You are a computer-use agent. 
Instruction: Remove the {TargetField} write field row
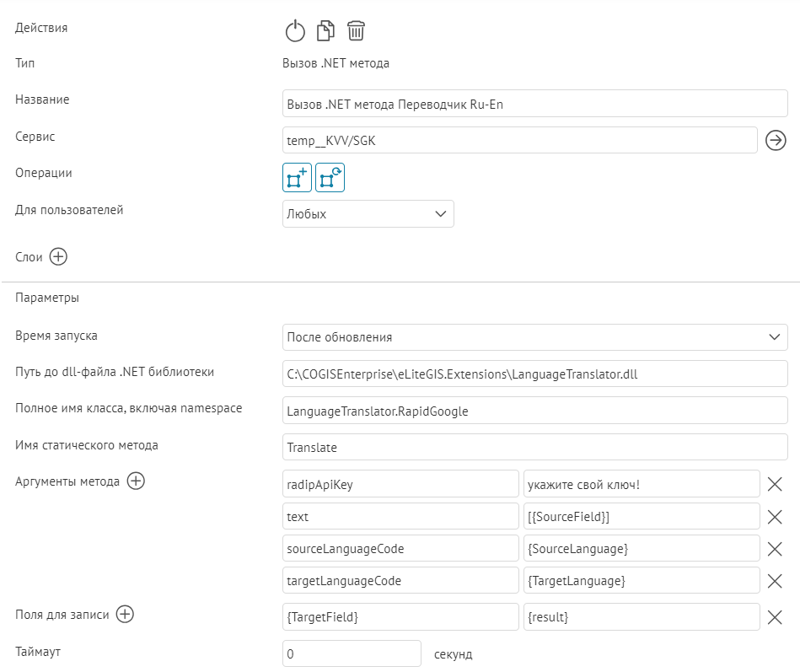775,617
